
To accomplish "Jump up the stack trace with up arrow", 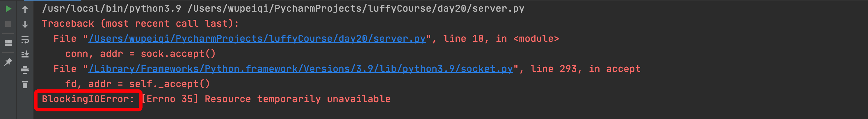I will (x=25, y=9).
